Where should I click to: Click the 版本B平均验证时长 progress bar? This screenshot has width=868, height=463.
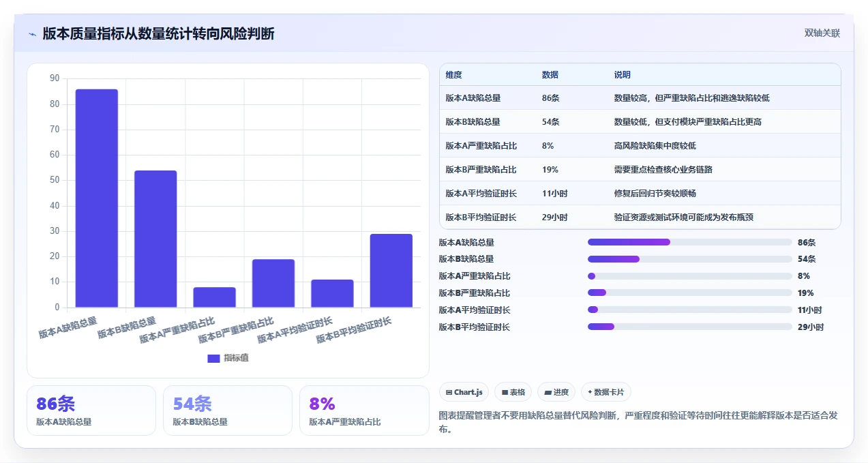690,327
